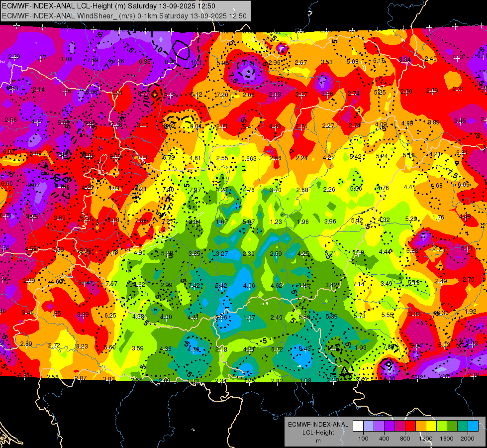Click the wind shear value 4.90
This screenshot has height=448, width=487.
[x=139, y=253]
